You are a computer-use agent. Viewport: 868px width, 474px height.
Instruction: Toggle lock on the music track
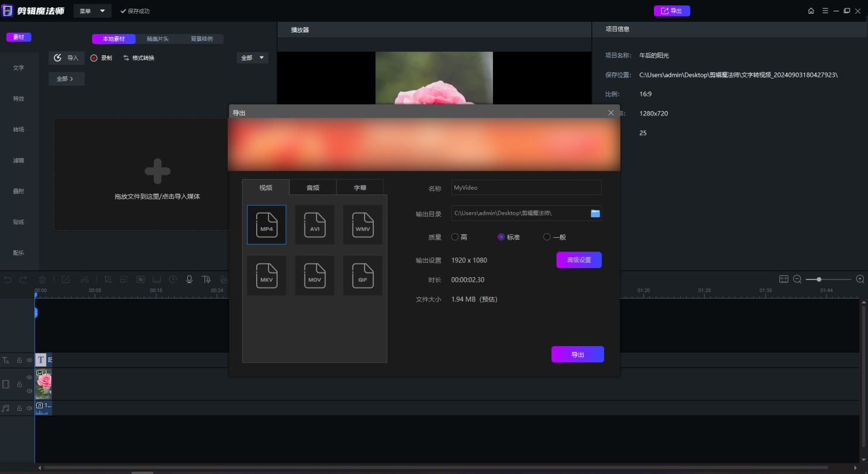pyautogui.click(x=19, y=408)
